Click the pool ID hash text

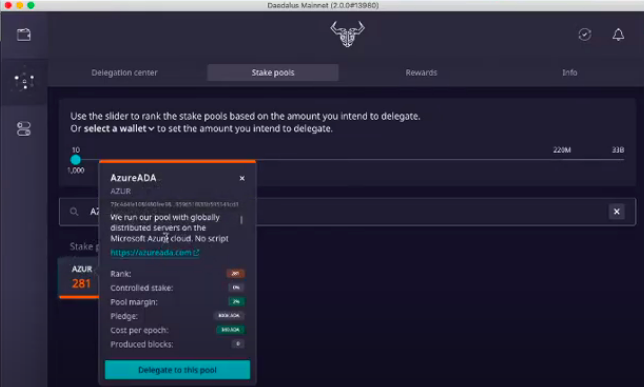pyautogui.click(x=174, y=204)
